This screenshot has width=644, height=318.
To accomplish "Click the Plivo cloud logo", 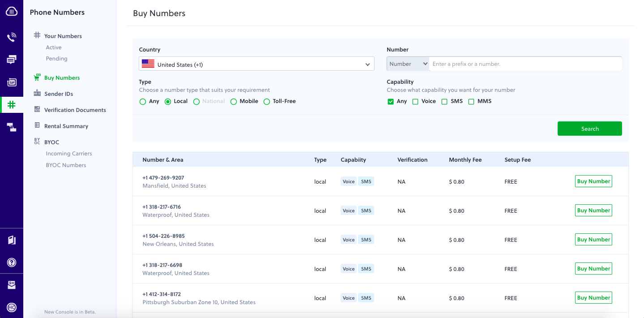I will 12,12.
